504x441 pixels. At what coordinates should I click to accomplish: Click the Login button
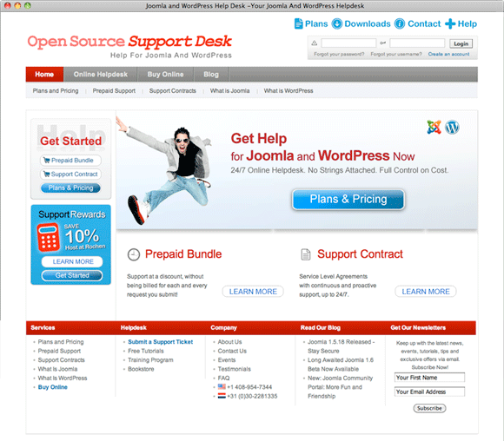(x=461, y=43)
